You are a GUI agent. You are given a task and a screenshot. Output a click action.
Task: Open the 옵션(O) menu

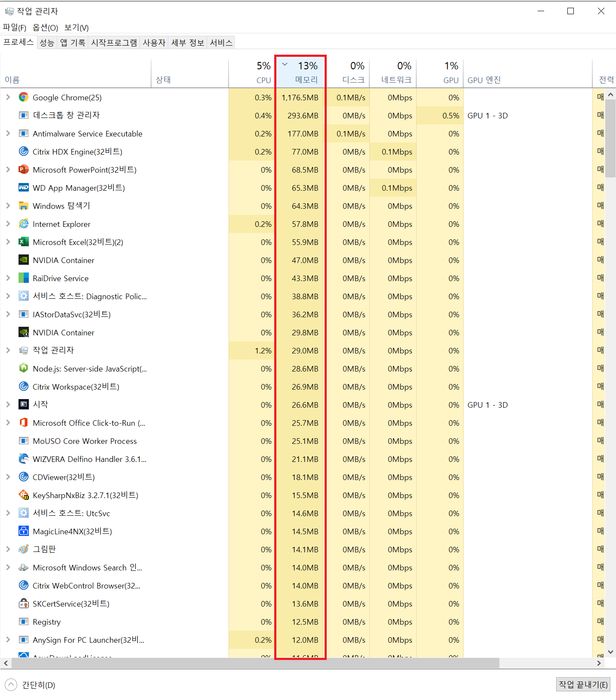(45, 28)
